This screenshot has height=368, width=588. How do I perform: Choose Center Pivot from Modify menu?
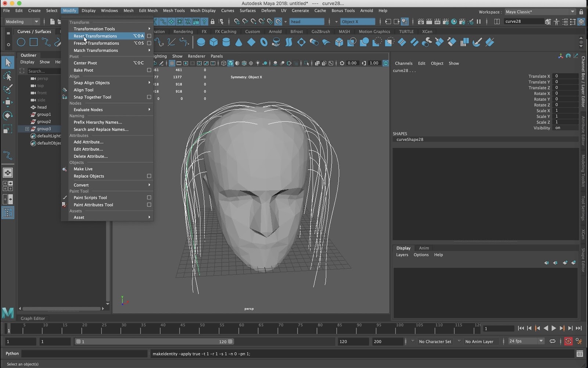85,63
